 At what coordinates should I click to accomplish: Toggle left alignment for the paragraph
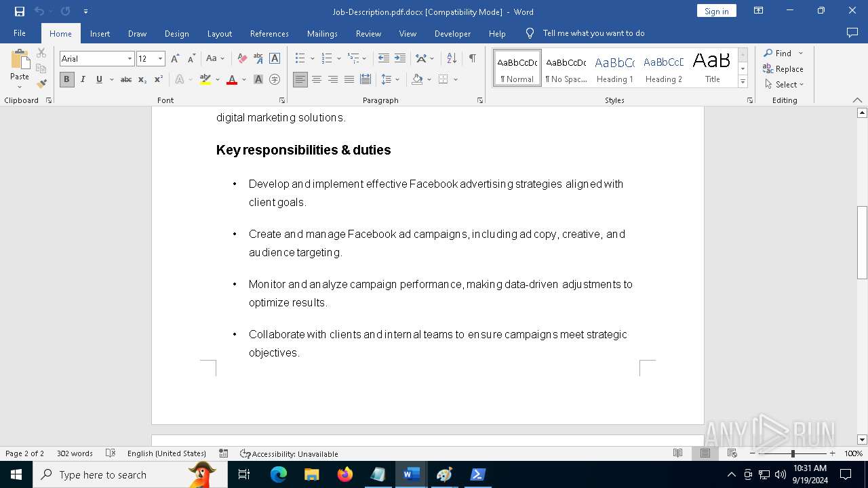pyautogui.click(x=300, y=79)
